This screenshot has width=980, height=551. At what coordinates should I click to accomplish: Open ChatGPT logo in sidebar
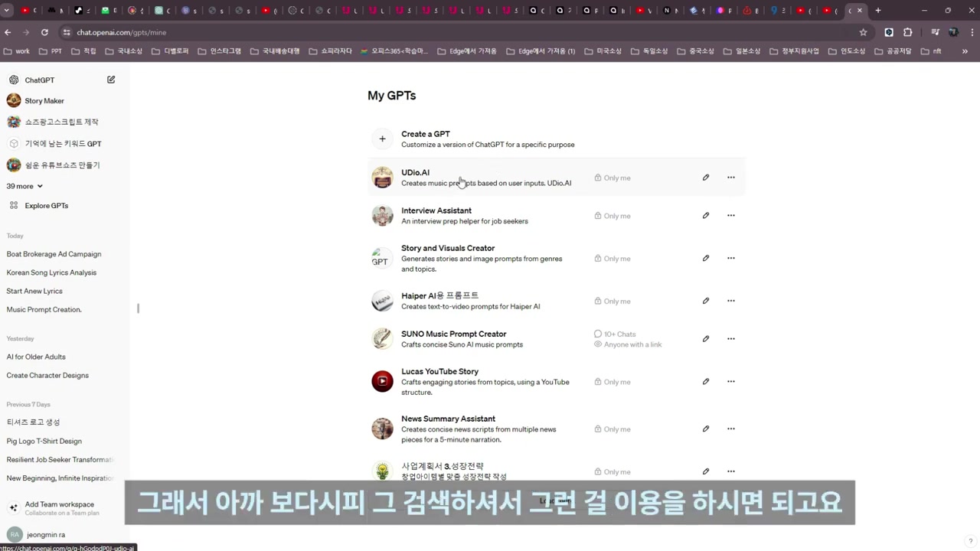(x=14, y=80)
